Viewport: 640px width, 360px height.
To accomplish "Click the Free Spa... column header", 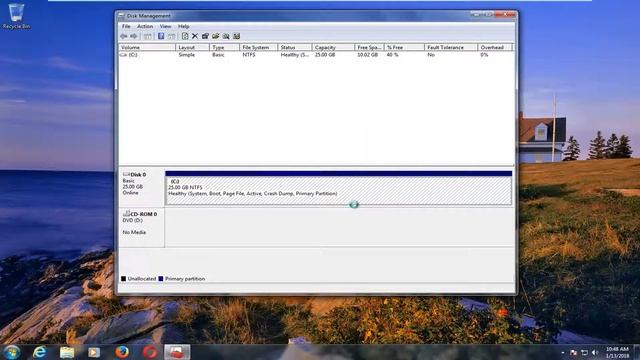I will pyautogui.click(x=369, y=47).
